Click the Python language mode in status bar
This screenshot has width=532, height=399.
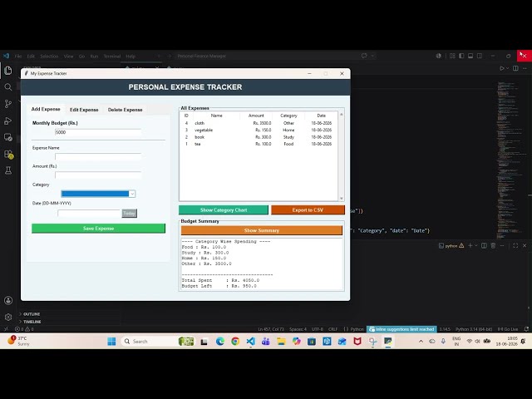click(x=357, y=329)
